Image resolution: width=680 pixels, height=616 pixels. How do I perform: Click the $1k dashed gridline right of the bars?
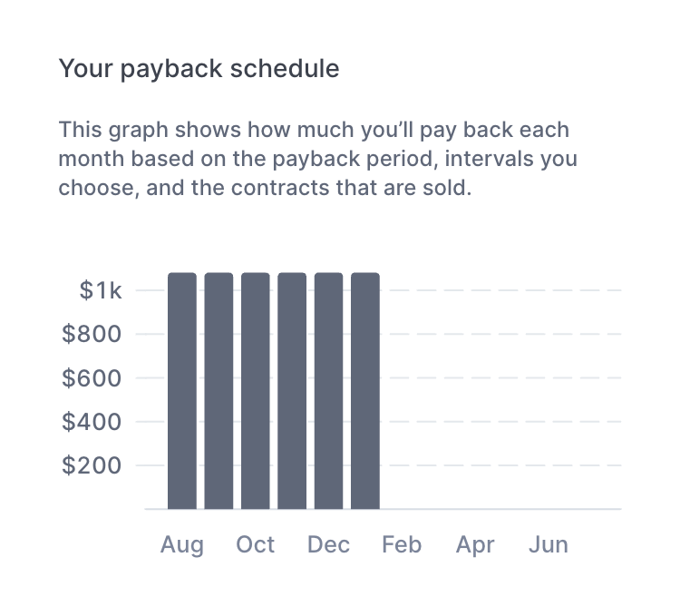501,290
